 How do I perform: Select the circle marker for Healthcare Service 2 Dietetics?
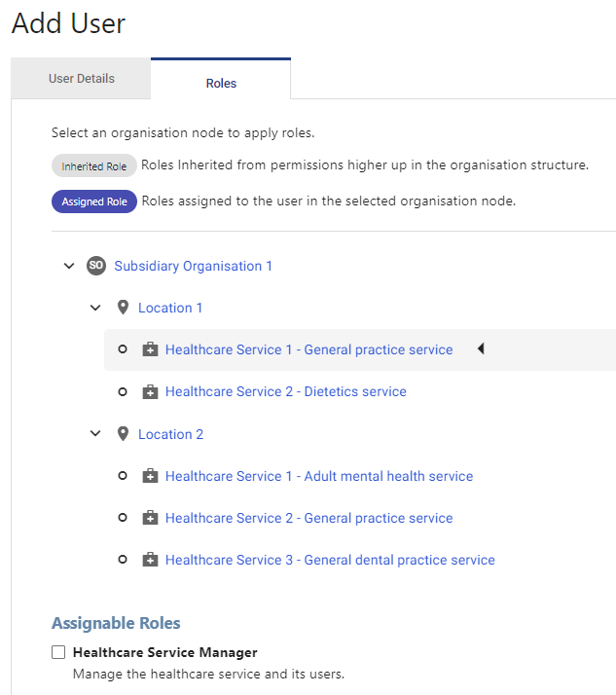(123, 392)
